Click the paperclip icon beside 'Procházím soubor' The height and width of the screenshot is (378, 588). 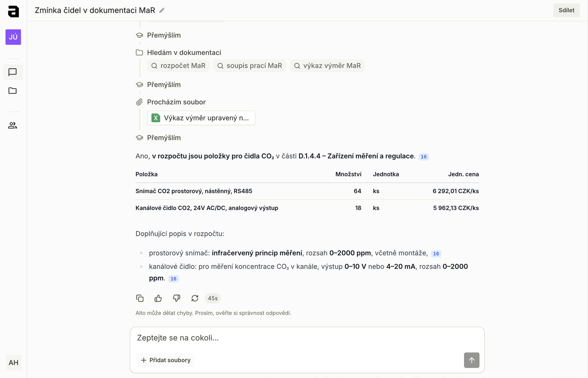click(139, 102)
